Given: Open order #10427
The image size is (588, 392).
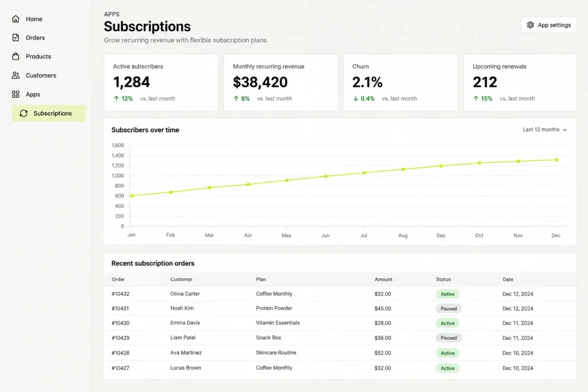Looking at the screenshot, I should coord(121,368).
